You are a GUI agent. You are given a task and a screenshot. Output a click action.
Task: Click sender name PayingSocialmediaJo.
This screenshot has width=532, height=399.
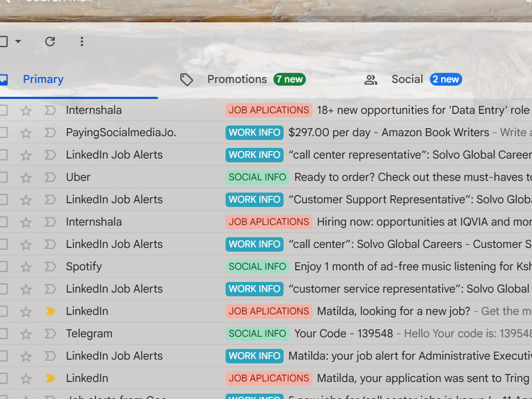tap(121, 132)
